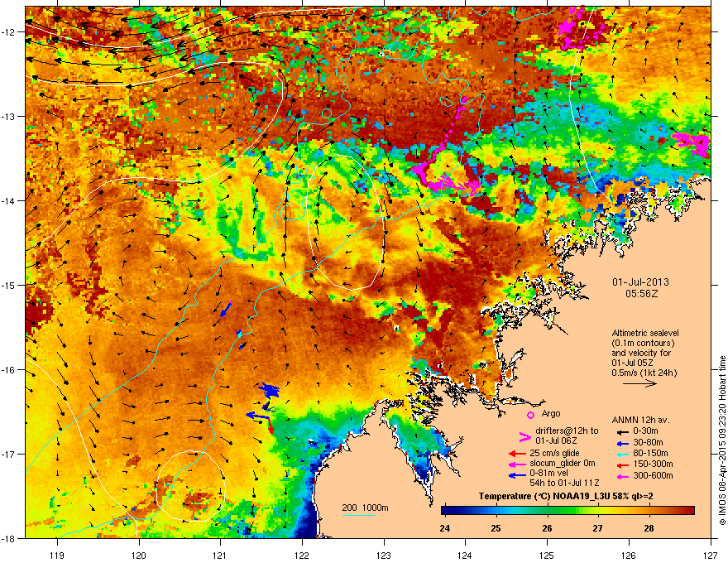Click the colorbar tick label 25

pyautogui.click(x=496, y=528)
